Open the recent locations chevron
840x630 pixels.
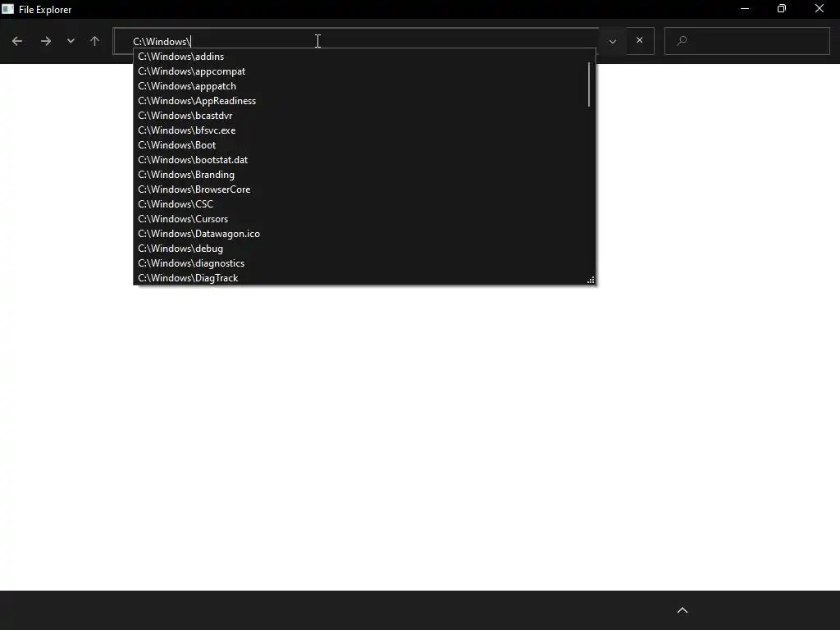click(x=71, y=41)
